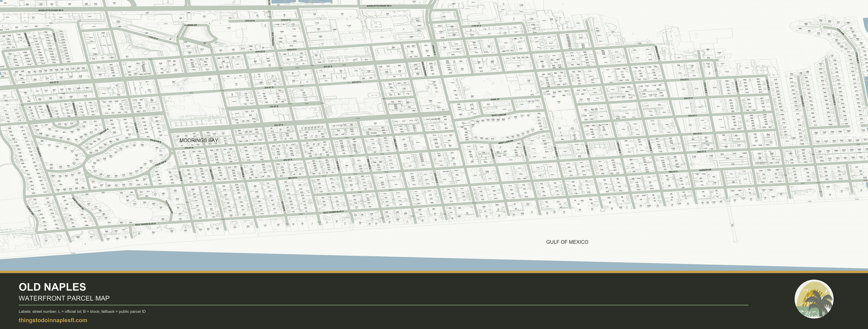868x329 pixels.
Task: Click the 3RD ST S street label
Action: [x=701, y=152]
